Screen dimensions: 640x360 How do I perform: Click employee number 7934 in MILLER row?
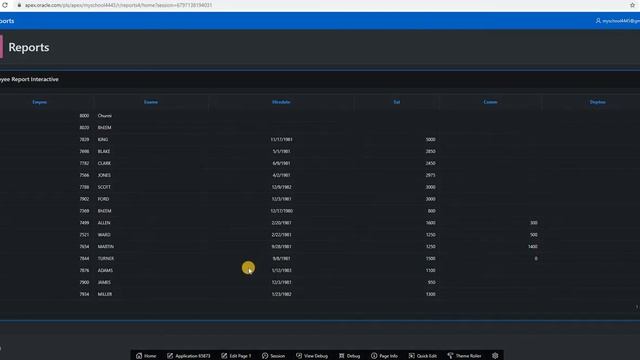pos(84,294)
